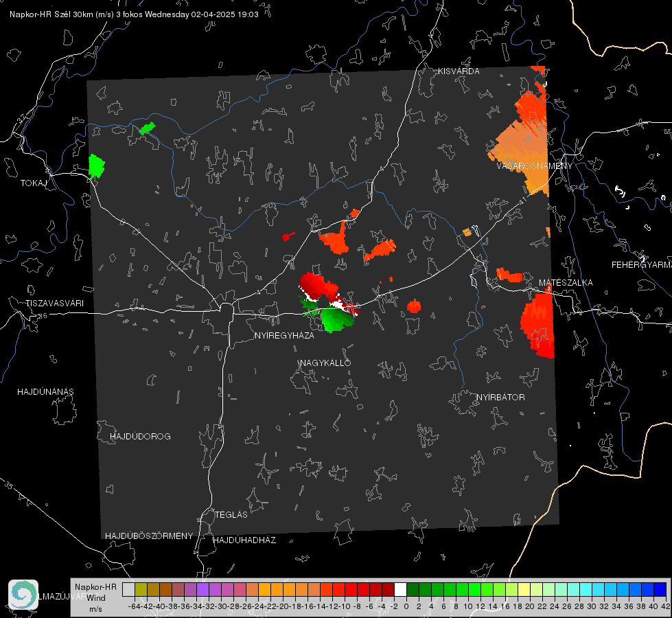
Task: Select the MÁTÉSZALKA town label
Action: tap(566, 283)
